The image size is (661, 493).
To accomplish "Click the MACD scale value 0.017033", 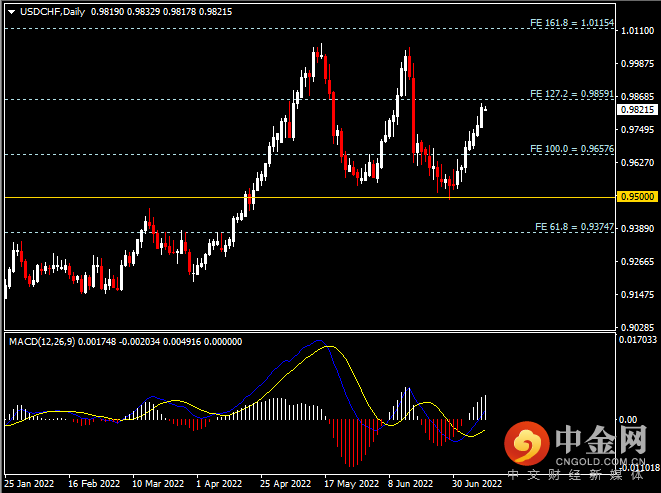I will click(x=638, y=339).
